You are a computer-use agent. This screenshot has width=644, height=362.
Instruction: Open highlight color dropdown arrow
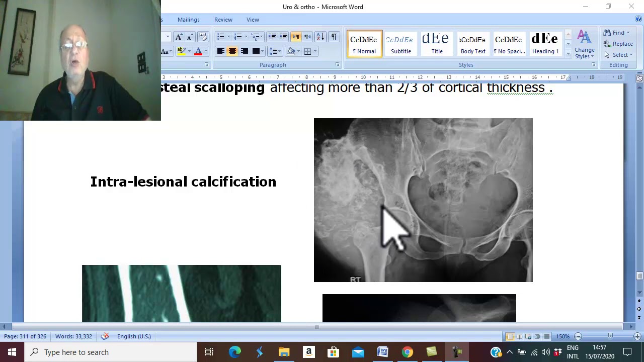click(189, 51)
